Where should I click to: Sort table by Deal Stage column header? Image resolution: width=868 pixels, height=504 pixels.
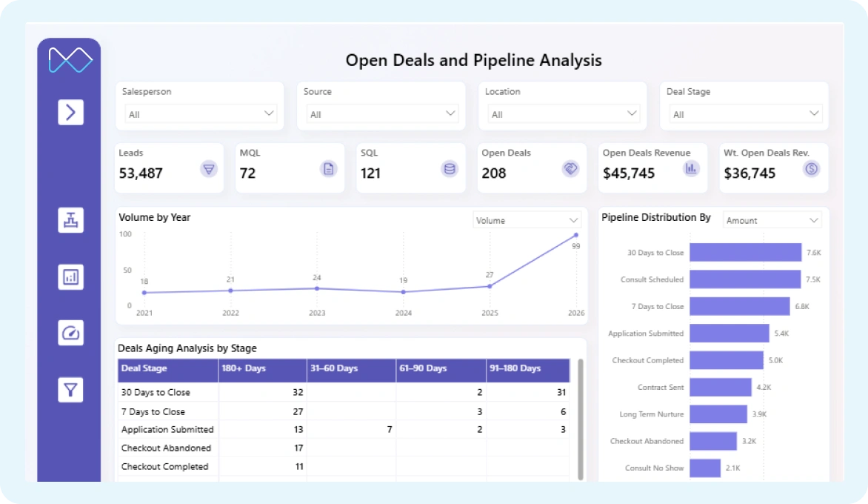[x=167, y=370]
